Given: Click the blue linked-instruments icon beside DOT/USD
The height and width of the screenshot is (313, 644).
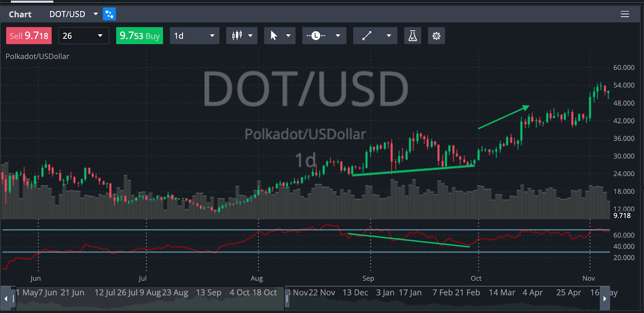Looking at the screenshot, I should pos(109,14).
